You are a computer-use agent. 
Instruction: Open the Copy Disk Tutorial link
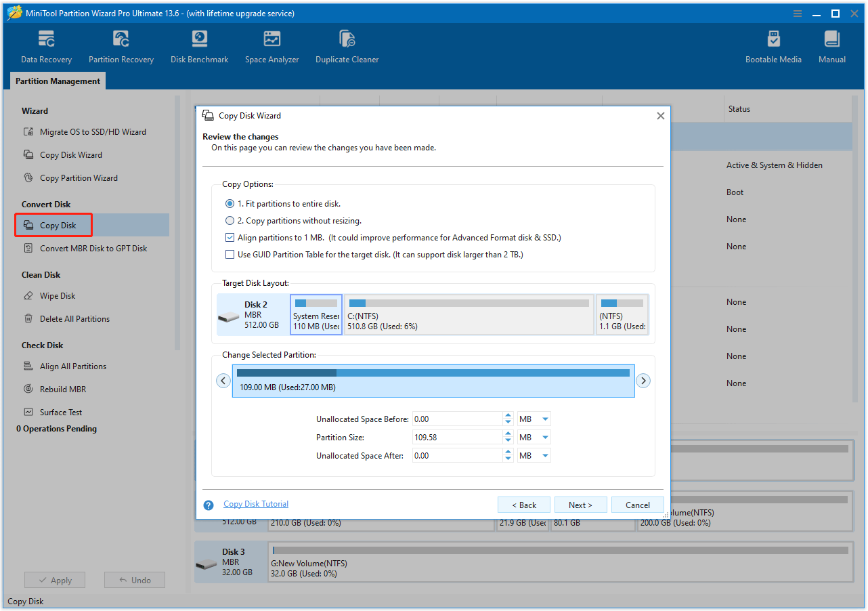[x=255, y=503]
